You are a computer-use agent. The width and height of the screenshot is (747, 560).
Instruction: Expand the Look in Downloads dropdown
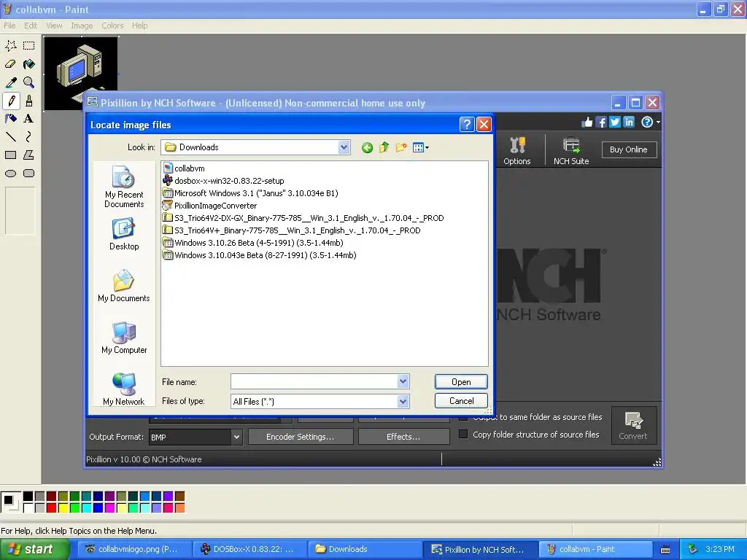coord(344,147)
